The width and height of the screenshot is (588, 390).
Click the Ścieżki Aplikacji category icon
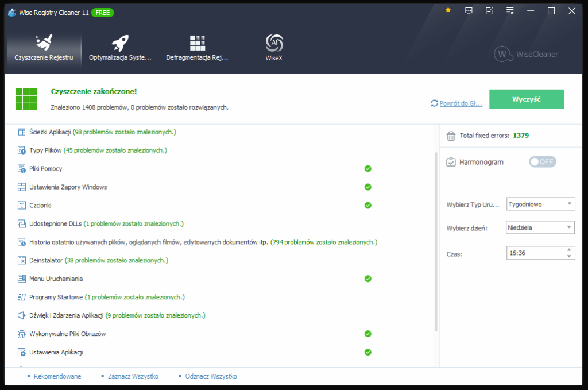point(22,132)
